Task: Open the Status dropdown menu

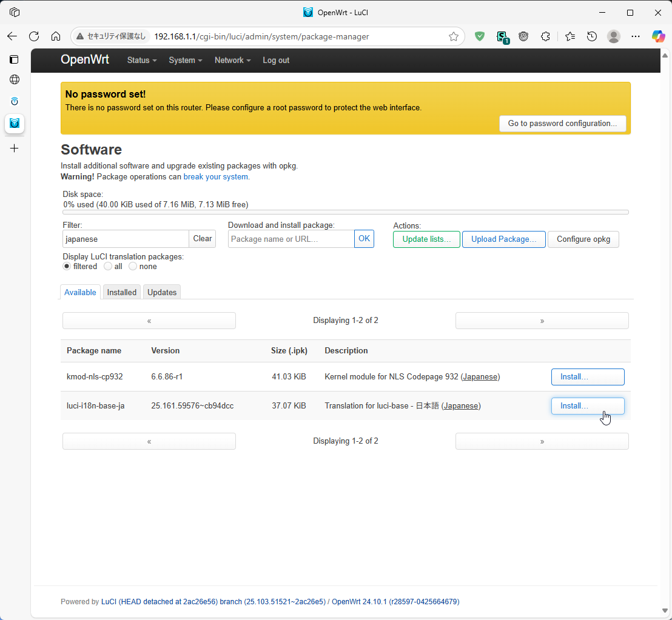Action: (x=141, y=60)
